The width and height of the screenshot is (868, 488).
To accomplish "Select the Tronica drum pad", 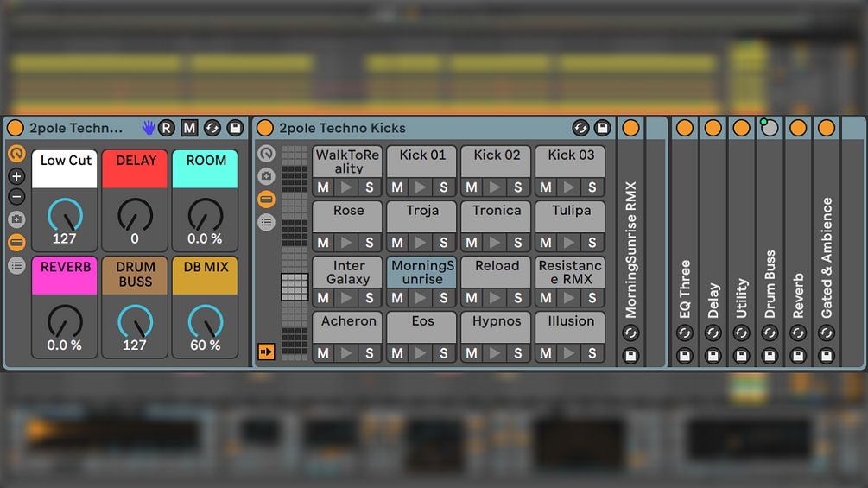I will tap(496, 217).
